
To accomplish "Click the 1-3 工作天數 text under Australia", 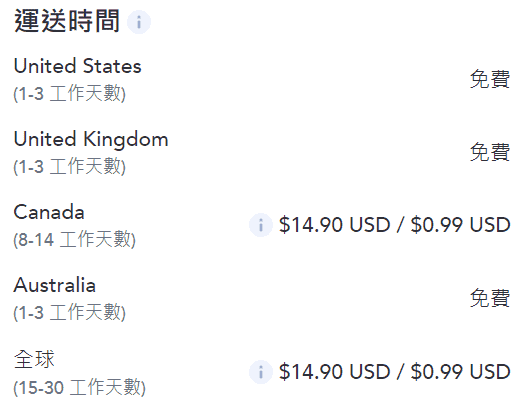I will point(69,312).
